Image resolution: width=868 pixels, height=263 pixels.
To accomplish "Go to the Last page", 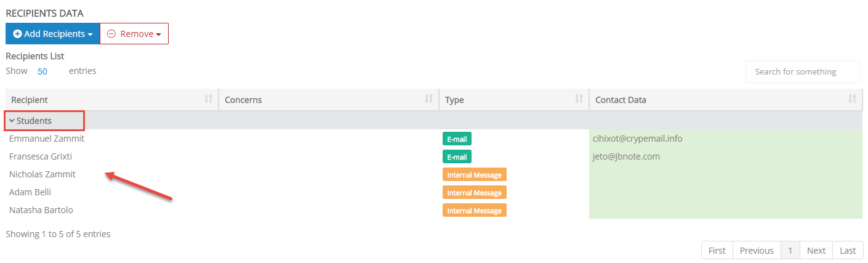I will (848, 250).
